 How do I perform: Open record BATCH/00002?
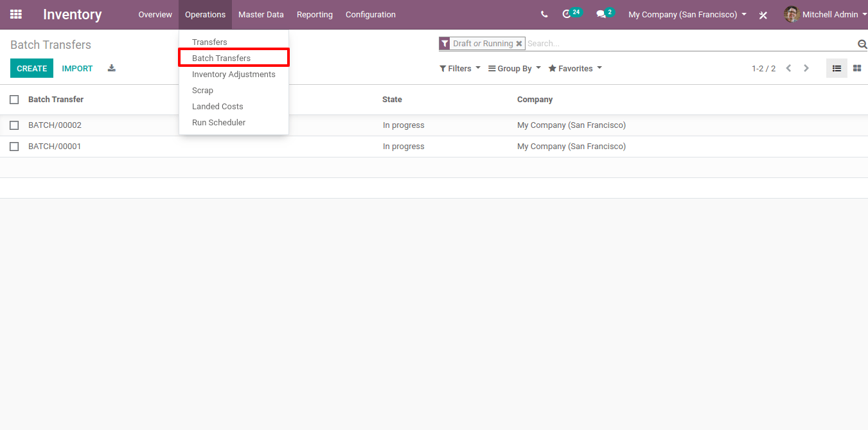55,125
